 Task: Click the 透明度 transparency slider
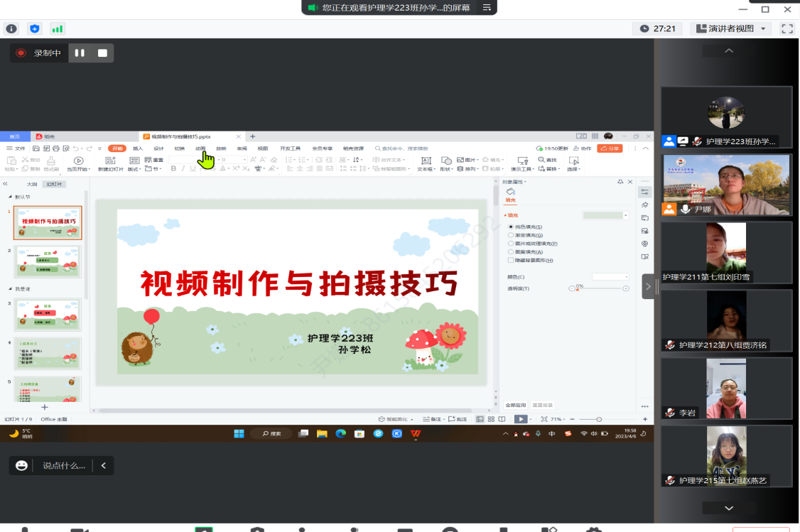(x=600, y=288)
